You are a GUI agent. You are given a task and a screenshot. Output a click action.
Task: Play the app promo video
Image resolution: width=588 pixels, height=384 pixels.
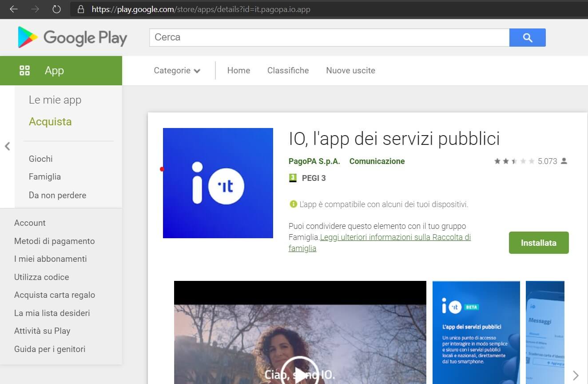pos(300,372)
